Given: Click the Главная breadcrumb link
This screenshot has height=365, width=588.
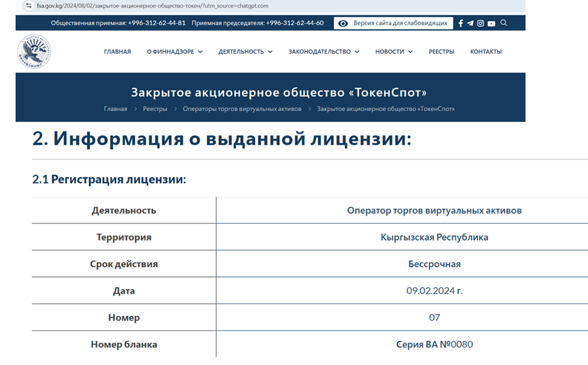Looking at the screenshot, I should (115, 109).
